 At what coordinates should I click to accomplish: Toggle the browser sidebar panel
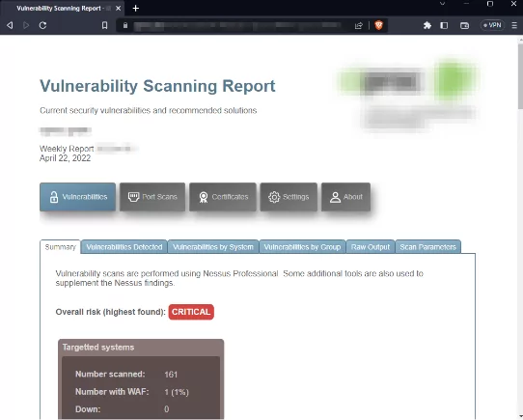[444, 25]
